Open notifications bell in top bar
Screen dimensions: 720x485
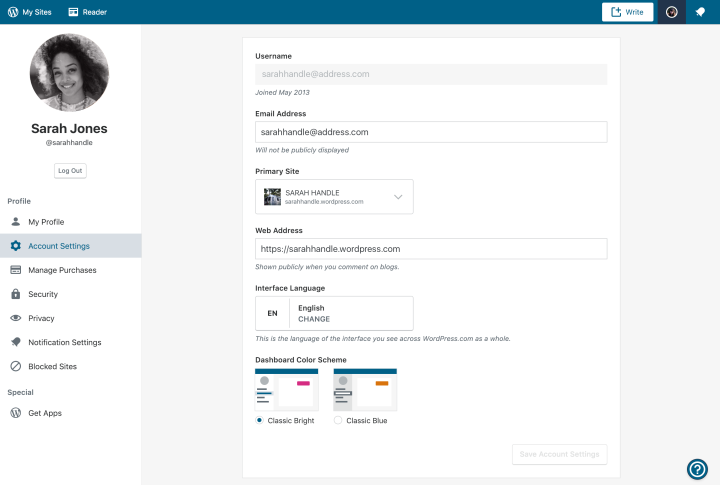click(701, 12)
